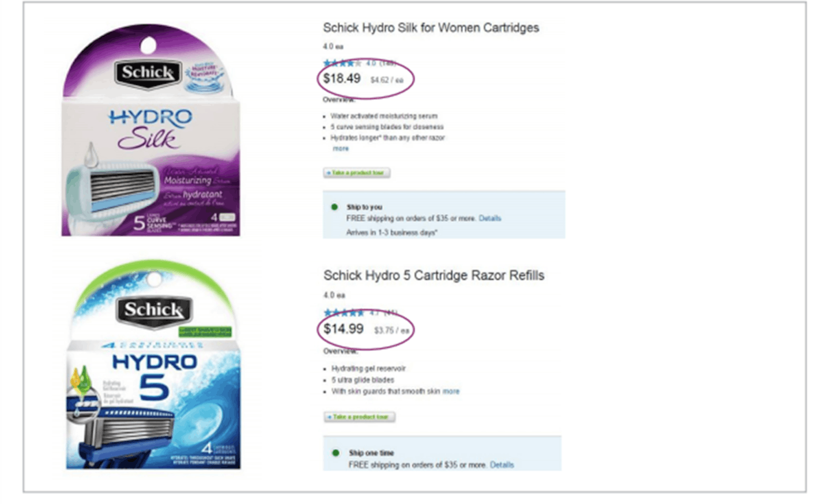Select the Ship to you radio option
The image size is (830, 504).
pyautogui.click(x=334, y=207)
